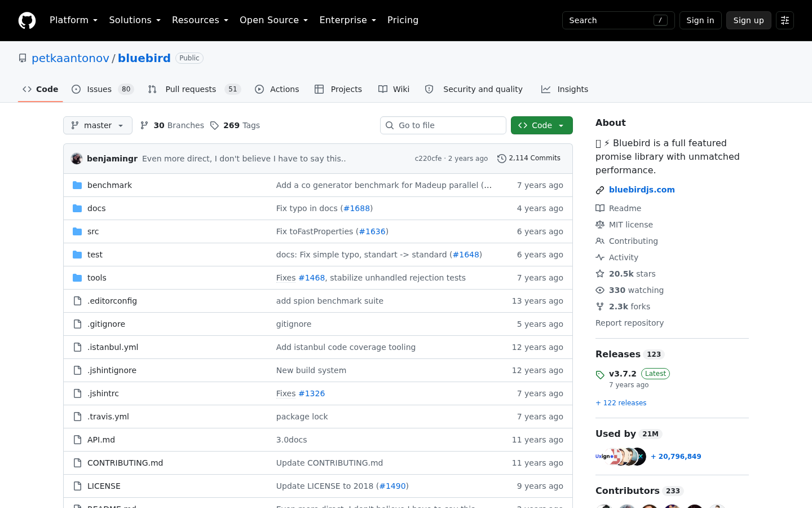Open the Pull requests tab
Viewport: 812px width, 508px height.
(195, 89)
